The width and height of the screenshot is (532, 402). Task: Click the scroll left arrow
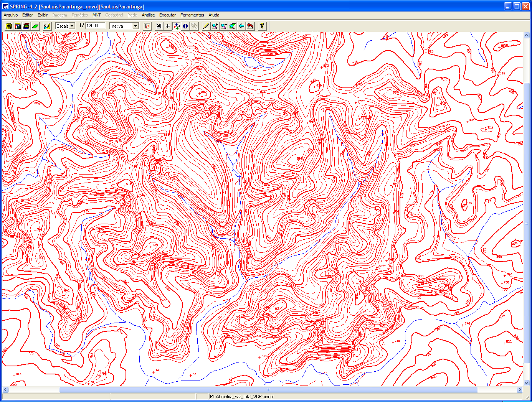point(5,389)
